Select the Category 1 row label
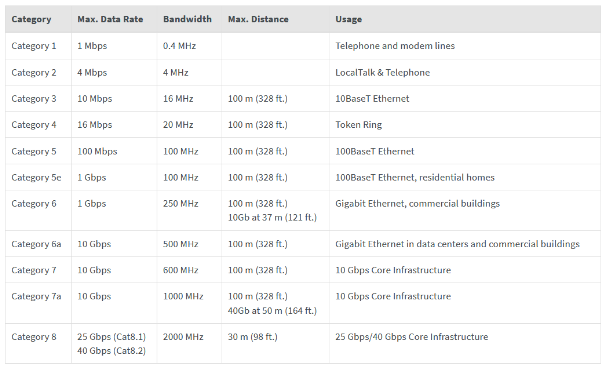The width and height of the screenshot is (606, 368). pyautogui.click(x=34, y=46)
